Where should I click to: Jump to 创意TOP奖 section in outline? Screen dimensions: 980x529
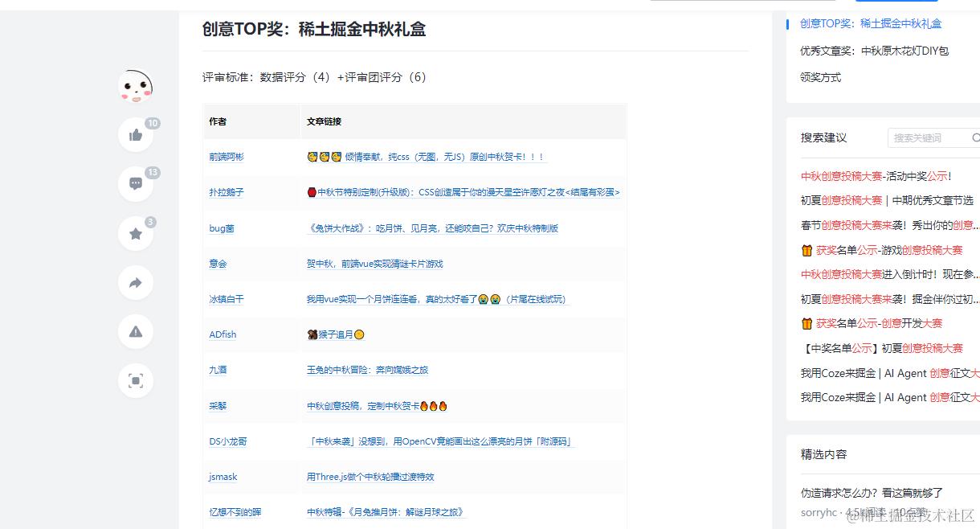click(871, 24)
